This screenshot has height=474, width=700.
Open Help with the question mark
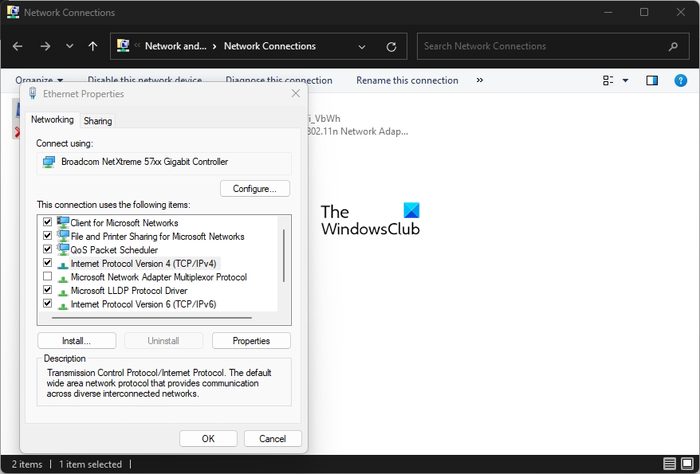pyautogui.click(x=680, y=80)
